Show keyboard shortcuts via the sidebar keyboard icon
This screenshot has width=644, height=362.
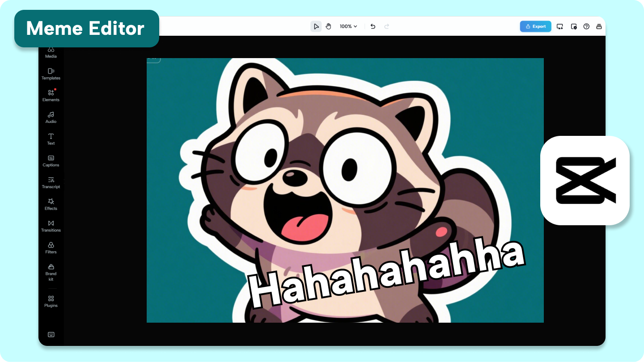(x=51, y=335)
